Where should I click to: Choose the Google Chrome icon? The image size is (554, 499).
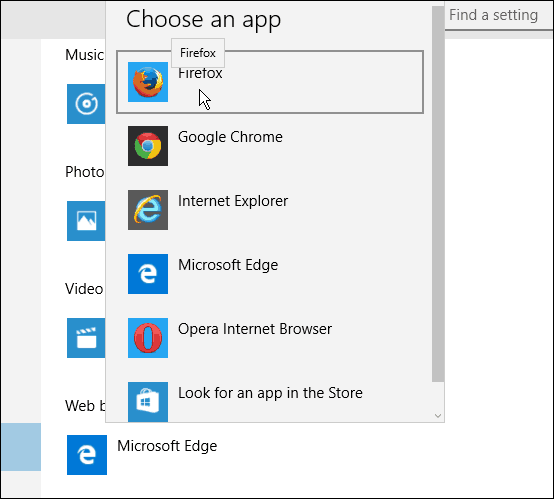[148, 146]
